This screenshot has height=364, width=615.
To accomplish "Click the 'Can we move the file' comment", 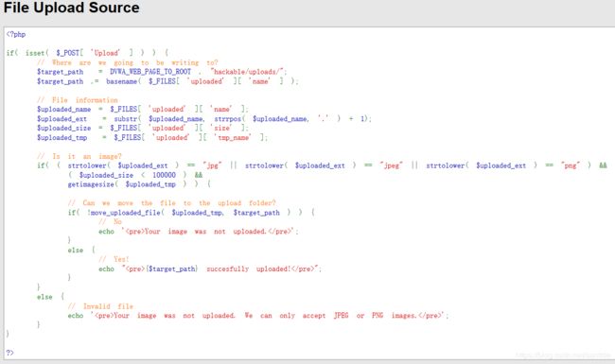I will (x=172, y=203).
